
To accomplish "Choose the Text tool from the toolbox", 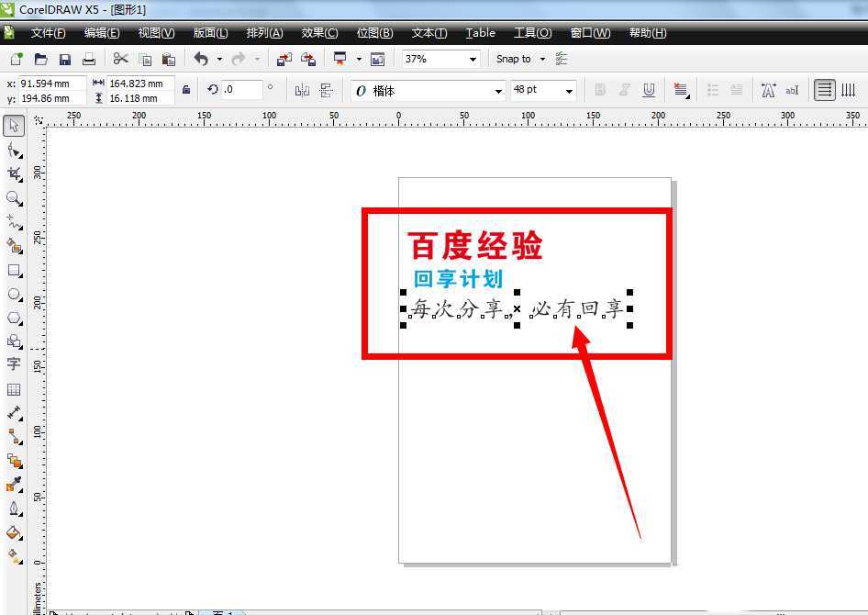I will [x=14, y=364].
